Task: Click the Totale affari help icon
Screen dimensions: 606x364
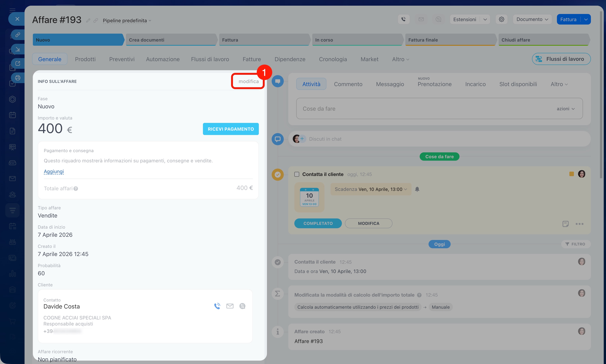Action: point(76,189)
